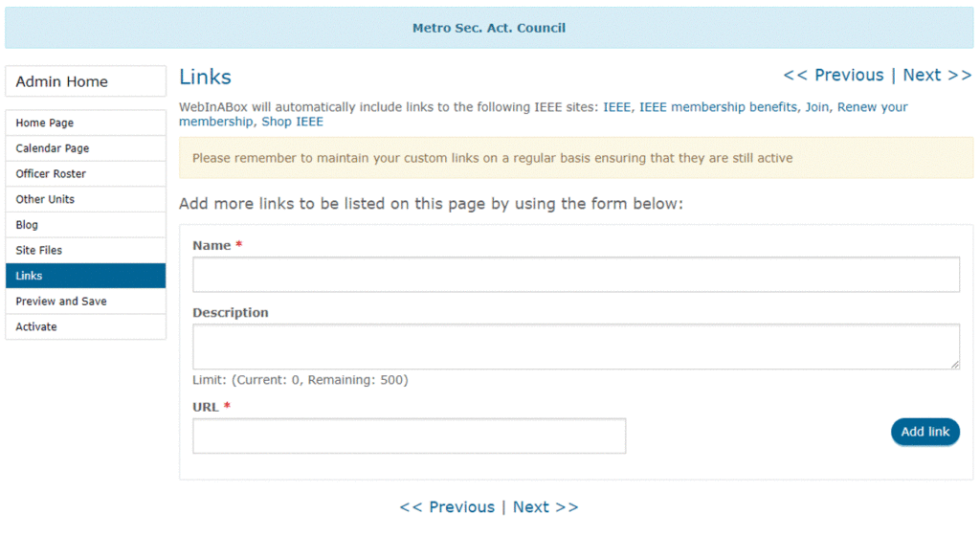The height and width of the screenshot is (537, 980).
Task: Open the Shop IEEE link
Action: (293, 122)
